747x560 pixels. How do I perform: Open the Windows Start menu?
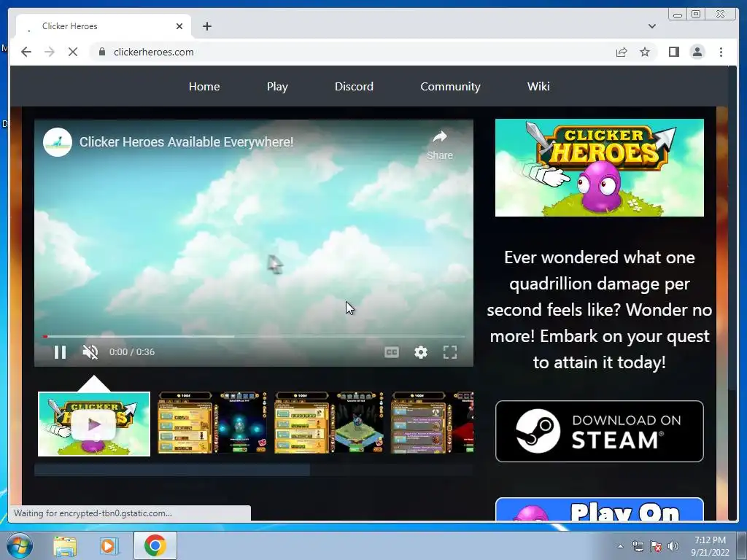click(x=19, y=545)
